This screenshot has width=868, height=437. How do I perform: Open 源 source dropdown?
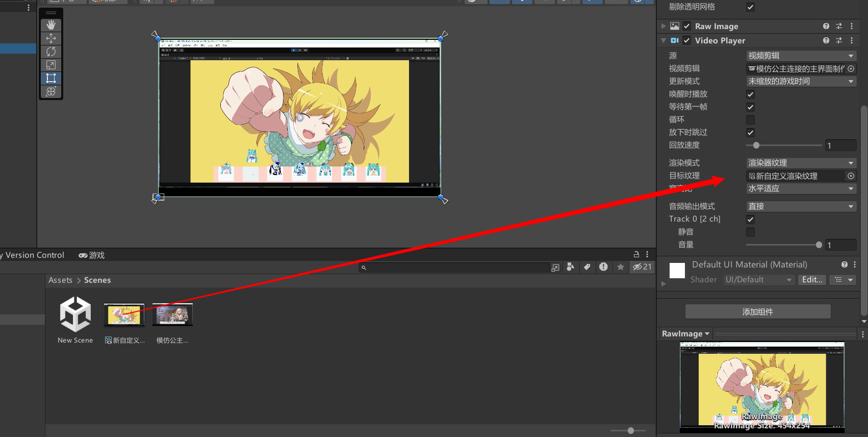[x=801, y=56]
